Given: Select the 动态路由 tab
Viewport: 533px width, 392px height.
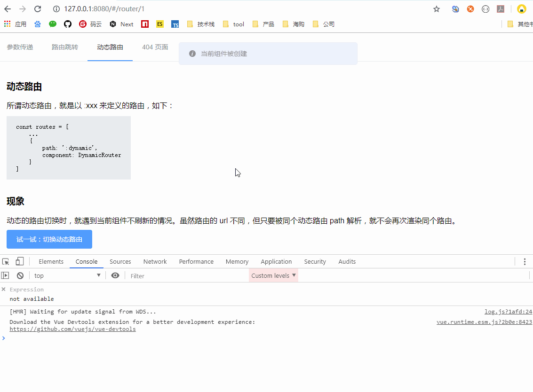Looking at the screenshot, I should 110,47.
